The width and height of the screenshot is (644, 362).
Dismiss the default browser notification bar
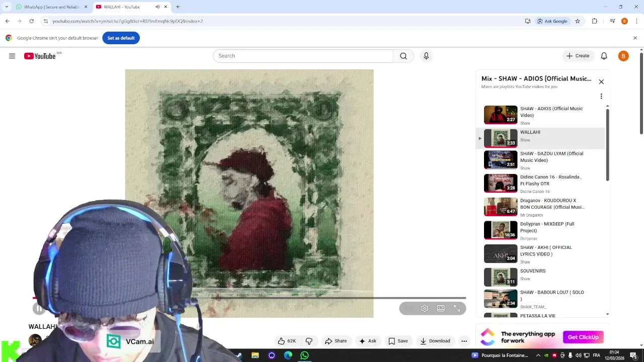[635, 38]
